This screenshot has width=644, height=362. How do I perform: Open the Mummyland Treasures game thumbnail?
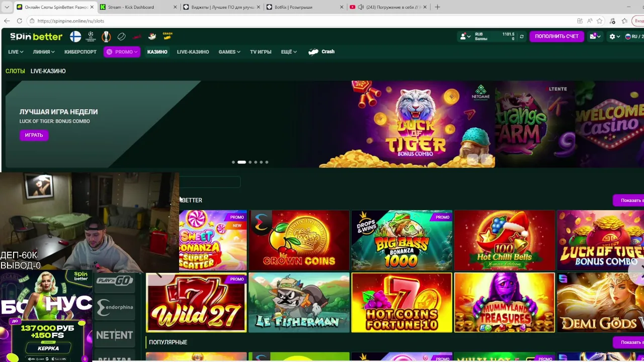pos(504,303)
